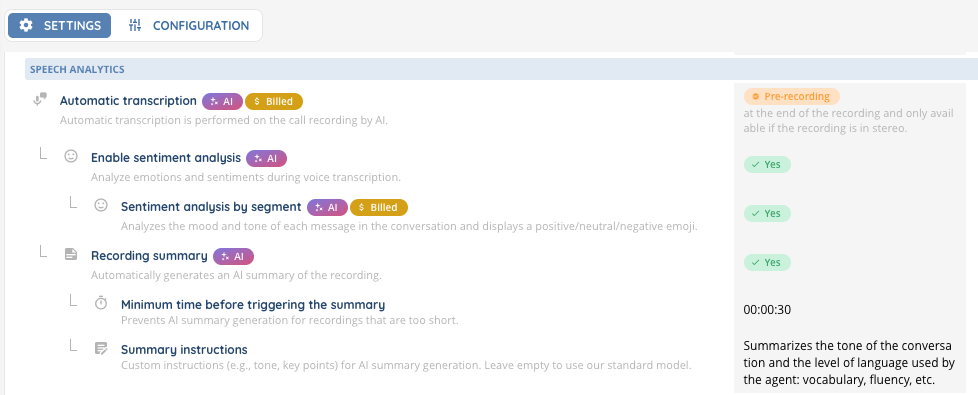The height and width of the screenshot is (395, 978).
Task: Click the Billed badge on Sentiment analysis by segment
Action: pyautogui.click(x=379, y=207)
